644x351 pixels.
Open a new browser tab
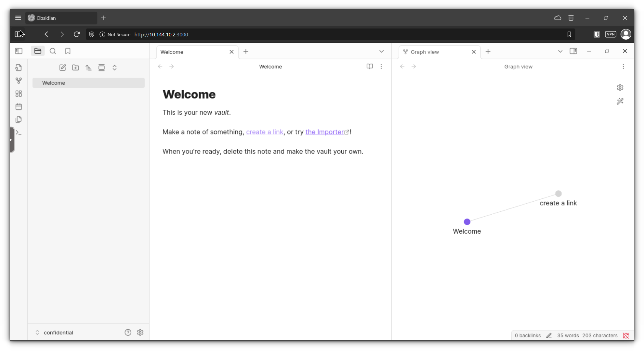click(x=103, y=18)
